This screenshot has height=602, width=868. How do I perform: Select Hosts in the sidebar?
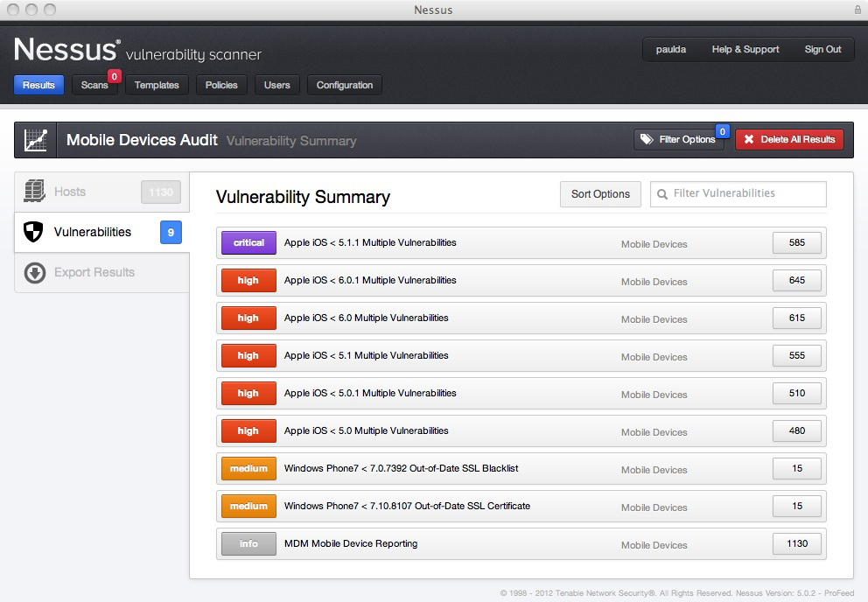click(101, 192)
